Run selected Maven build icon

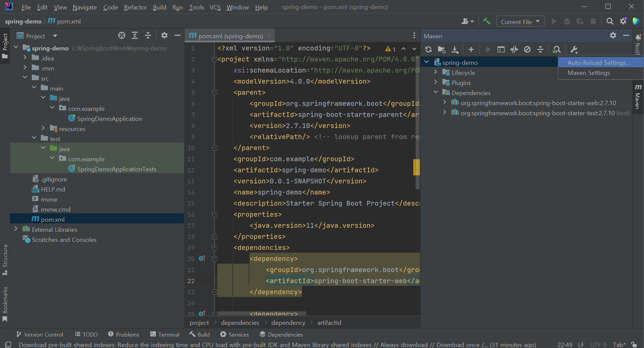click(x=488, y=50)
